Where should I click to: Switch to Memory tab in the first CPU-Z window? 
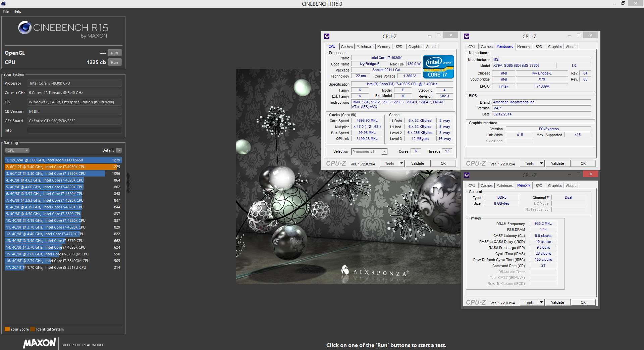tap(384, 47)
